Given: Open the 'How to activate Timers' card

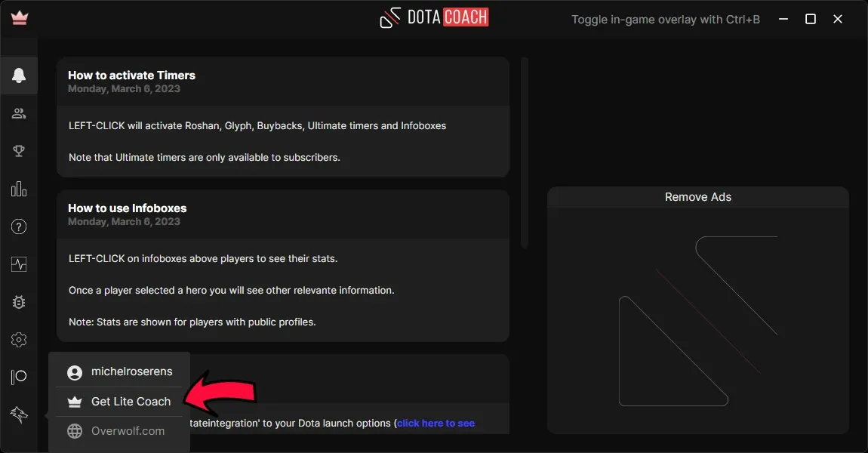Looking at the screenshot, I should (x=283, y=117).
